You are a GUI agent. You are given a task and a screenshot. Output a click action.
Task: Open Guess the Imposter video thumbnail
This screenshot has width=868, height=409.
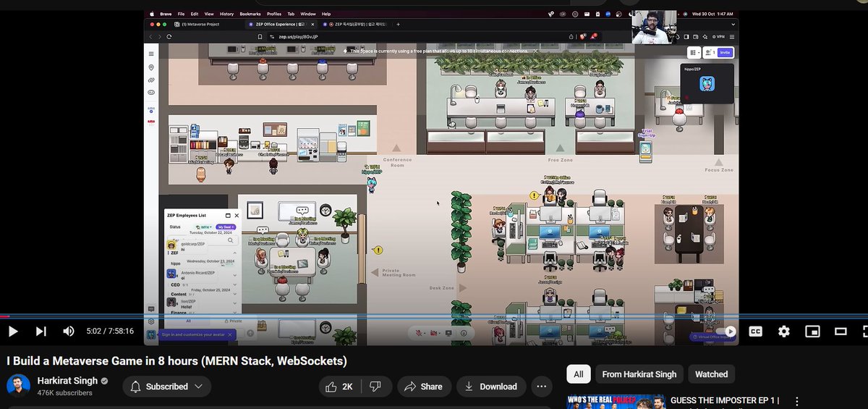[x=616, y=402]
